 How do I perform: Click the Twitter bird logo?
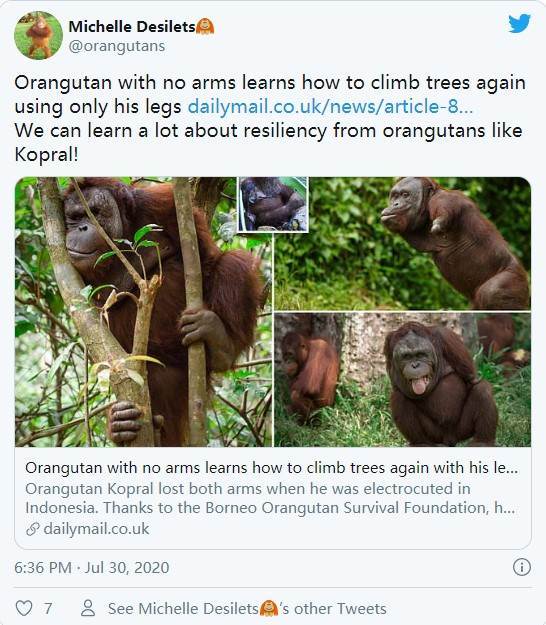(x=519, y=24)
